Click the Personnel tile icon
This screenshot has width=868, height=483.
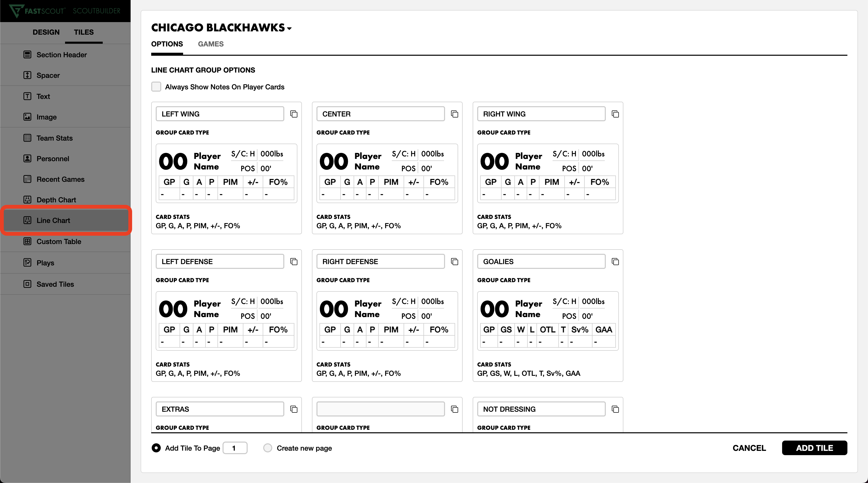pos(27,158)
